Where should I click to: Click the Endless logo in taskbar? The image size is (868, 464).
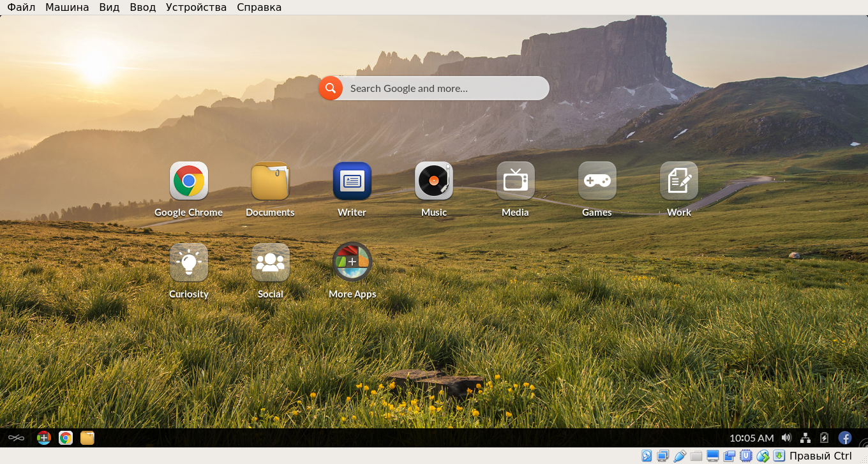point(16,438)
